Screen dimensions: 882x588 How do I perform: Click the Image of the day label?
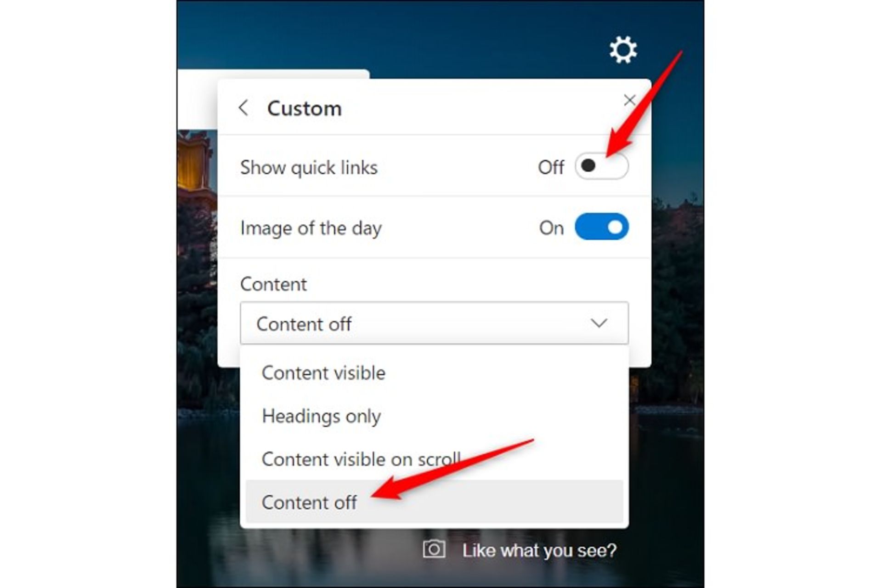[311, 228]
